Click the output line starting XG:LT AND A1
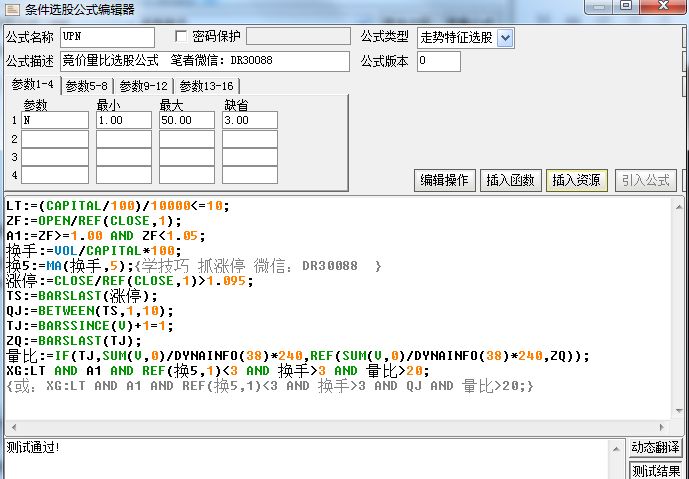Viewport: 689px width, 479px height. (218, 371)
